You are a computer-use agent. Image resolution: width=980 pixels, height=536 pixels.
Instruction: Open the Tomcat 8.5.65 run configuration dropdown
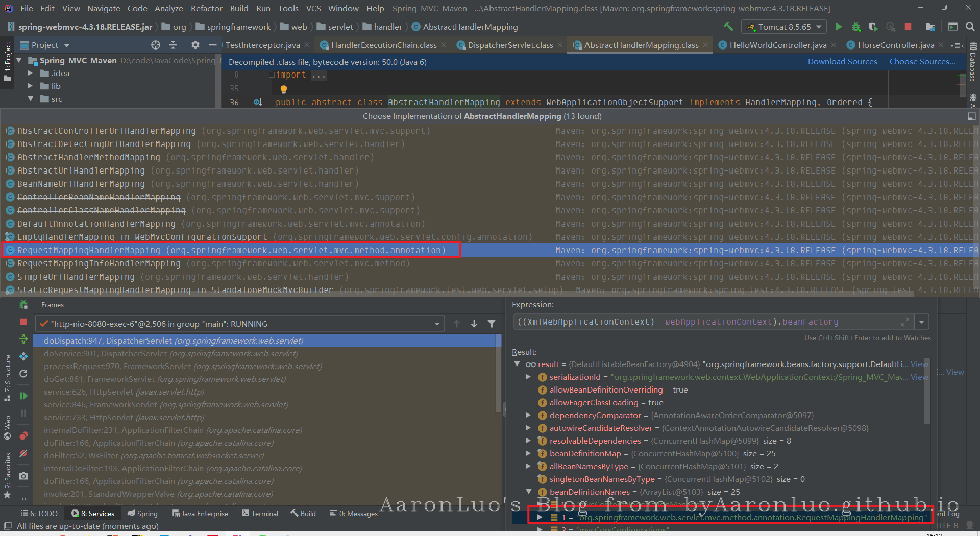coord(784,27)
